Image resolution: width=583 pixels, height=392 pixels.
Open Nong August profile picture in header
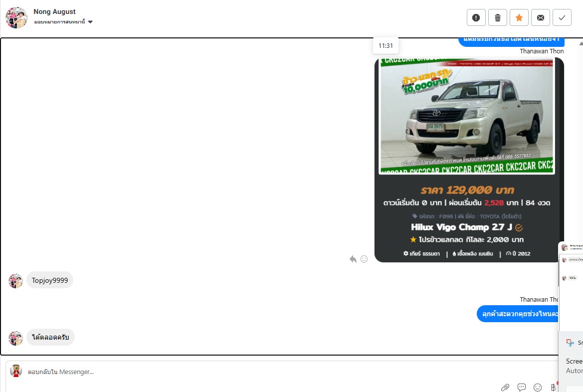point(16,17)
